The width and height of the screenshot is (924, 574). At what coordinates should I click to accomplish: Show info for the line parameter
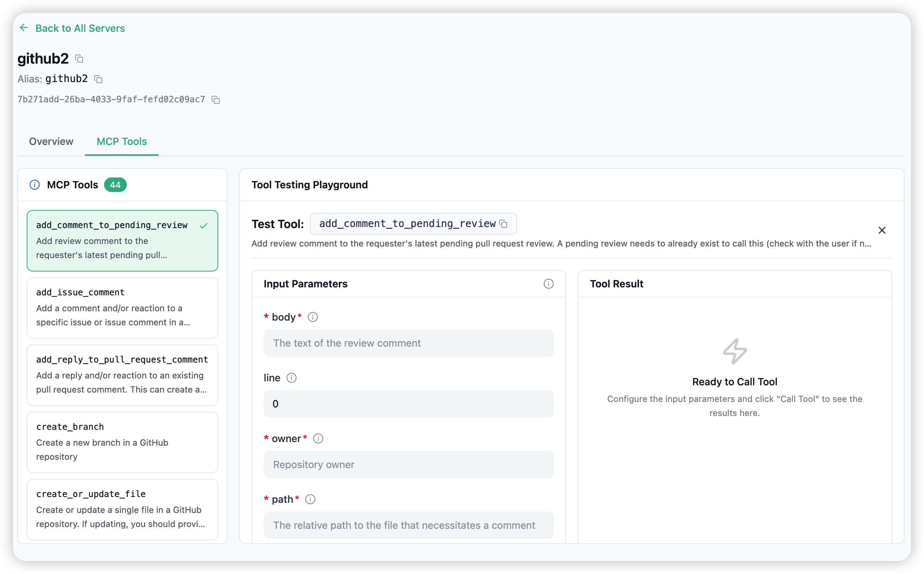coord(291,378)
